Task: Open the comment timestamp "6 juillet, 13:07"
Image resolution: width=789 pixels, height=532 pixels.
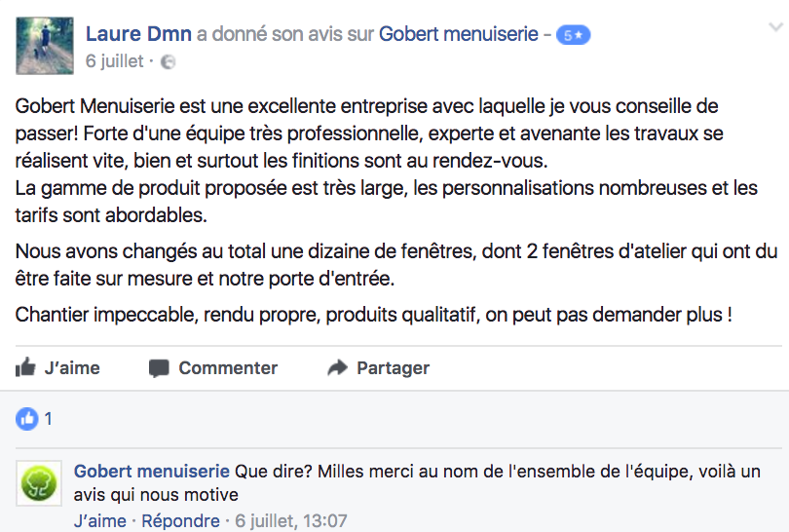Action: (290, 521)
